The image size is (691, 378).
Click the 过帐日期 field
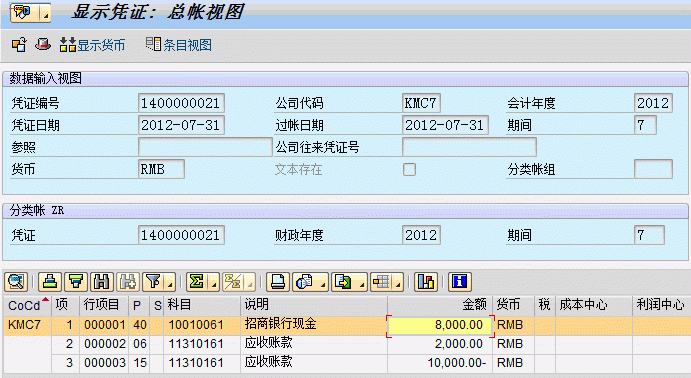click(445, 125)
